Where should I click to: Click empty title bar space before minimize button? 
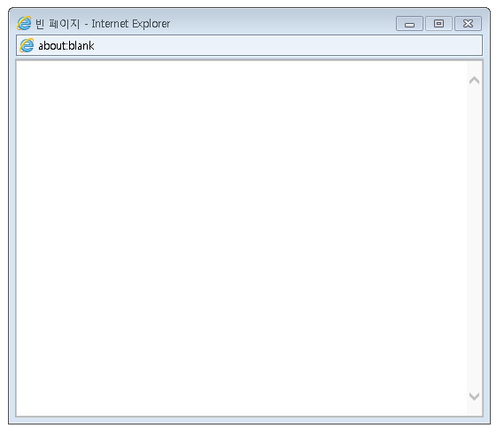[x=283, y=24]
